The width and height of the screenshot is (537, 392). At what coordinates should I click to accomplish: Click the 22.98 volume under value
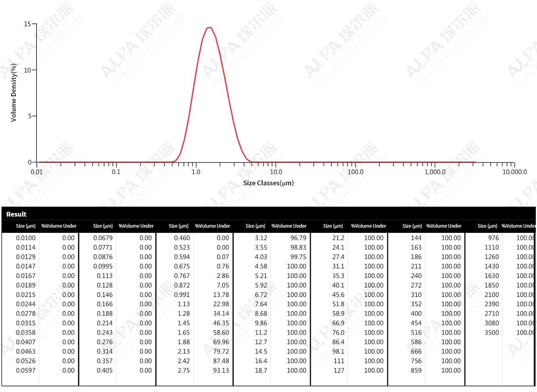pos(221,304)
